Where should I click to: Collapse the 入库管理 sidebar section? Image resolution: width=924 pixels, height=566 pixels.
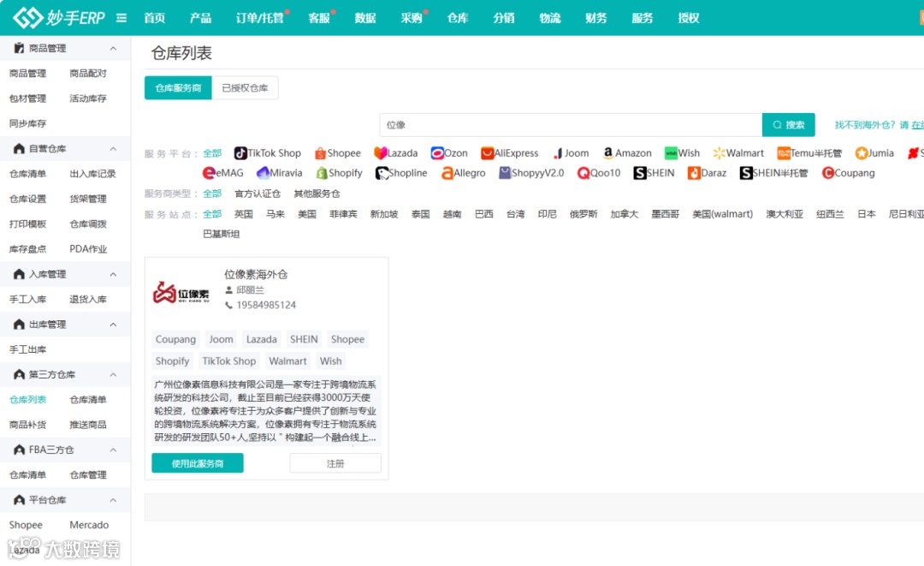(x=113, y=274)
